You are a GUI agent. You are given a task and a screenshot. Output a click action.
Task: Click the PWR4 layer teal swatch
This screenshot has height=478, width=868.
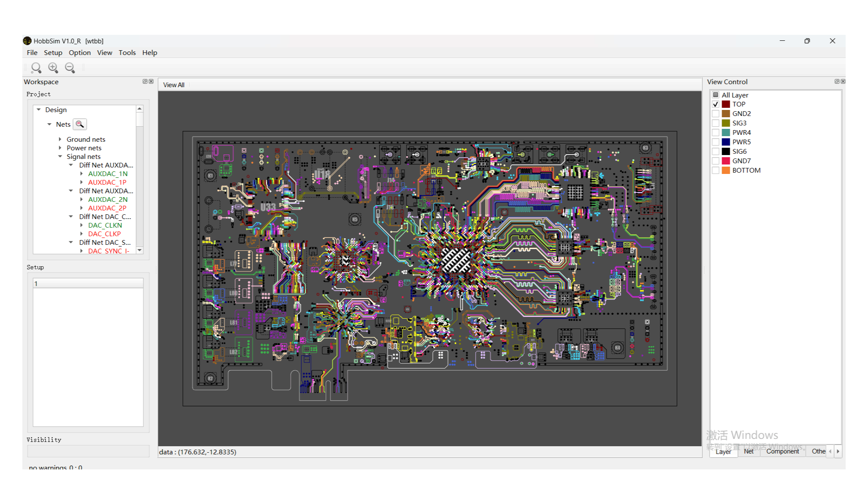[726, 133]
